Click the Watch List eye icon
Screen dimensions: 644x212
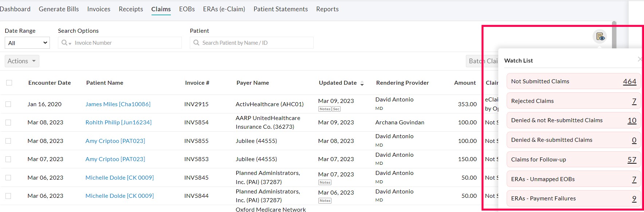pos(599,37)
